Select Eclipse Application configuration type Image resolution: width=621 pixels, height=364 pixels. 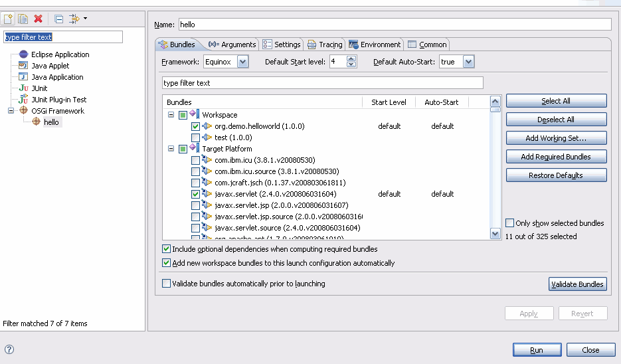(x=60, y=54)
